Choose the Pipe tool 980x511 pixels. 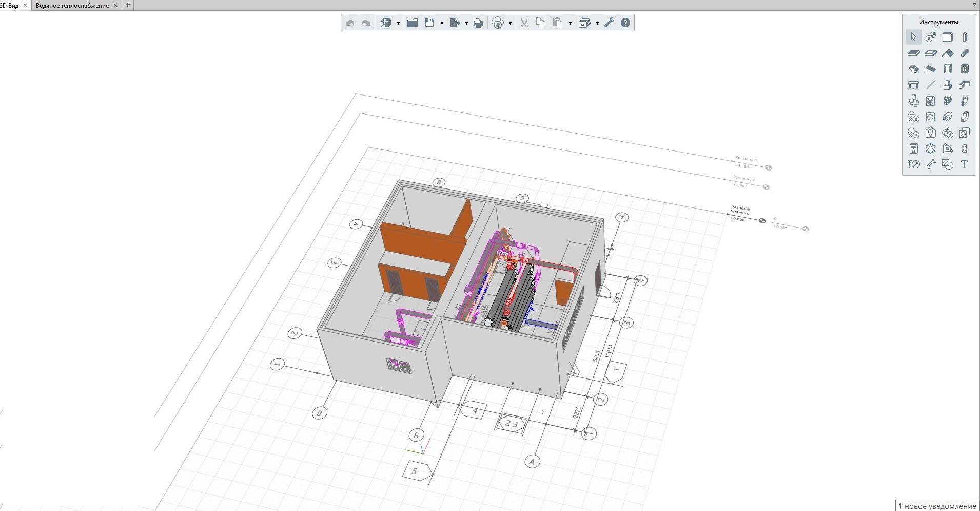pyautogui.click(x=964, y=101)
